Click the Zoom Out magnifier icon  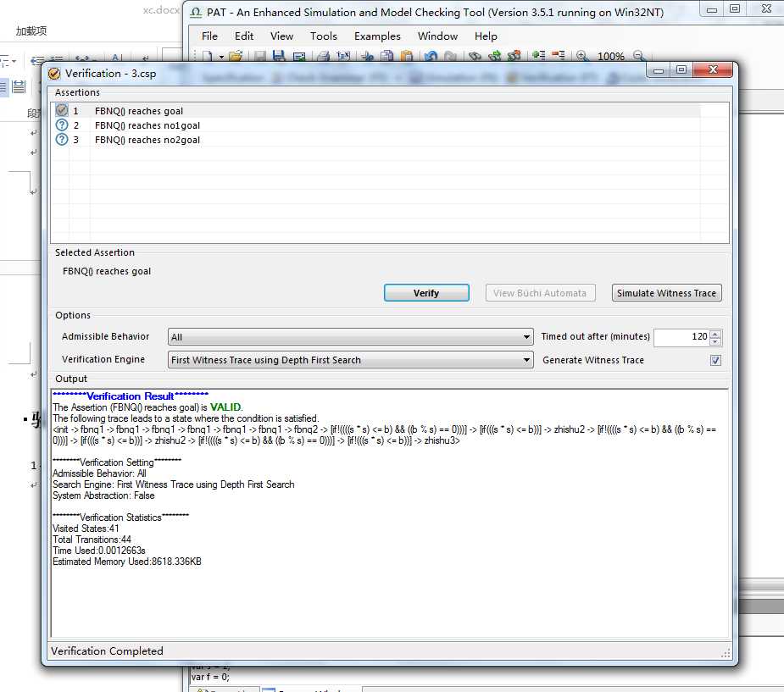coord(638,56)
